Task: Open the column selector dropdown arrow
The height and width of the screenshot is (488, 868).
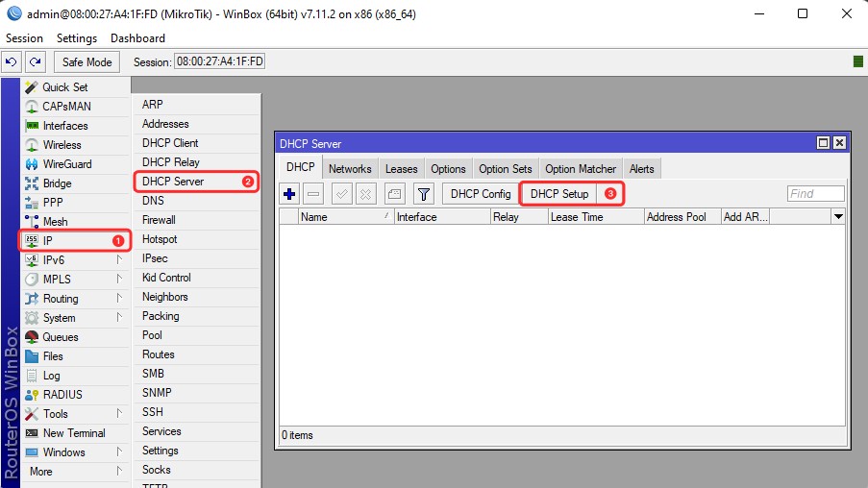Action: 838,217
